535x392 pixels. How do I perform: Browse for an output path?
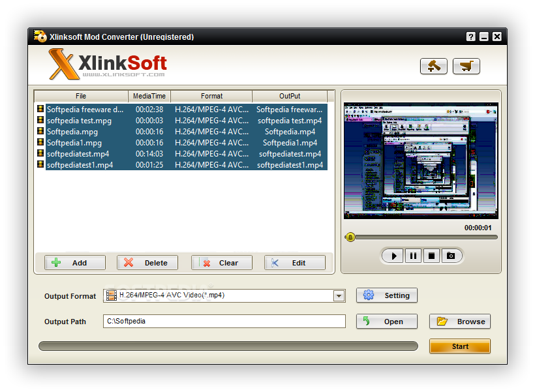[x=459, y=322]
